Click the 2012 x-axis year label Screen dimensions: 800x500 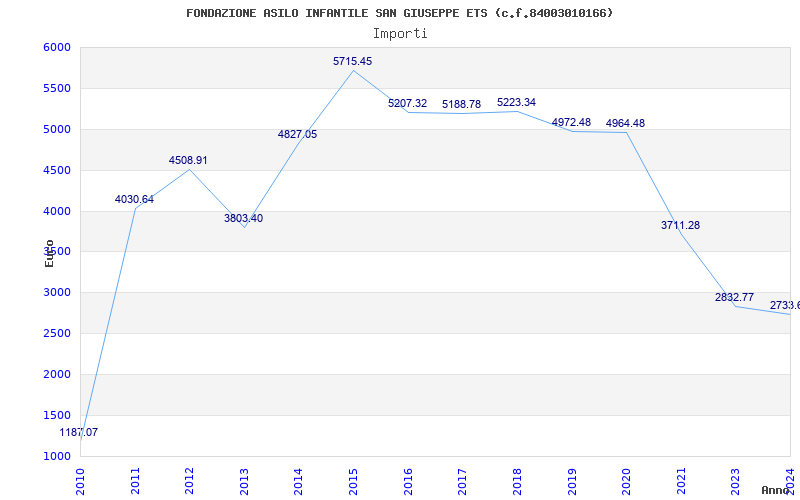189,482
